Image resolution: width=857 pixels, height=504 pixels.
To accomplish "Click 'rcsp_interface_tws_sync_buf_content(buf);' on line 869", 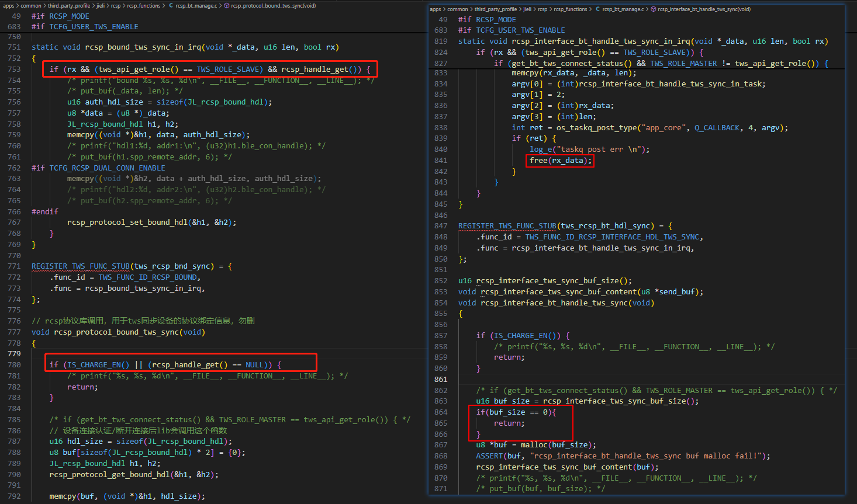I will (x=567, y=467).
